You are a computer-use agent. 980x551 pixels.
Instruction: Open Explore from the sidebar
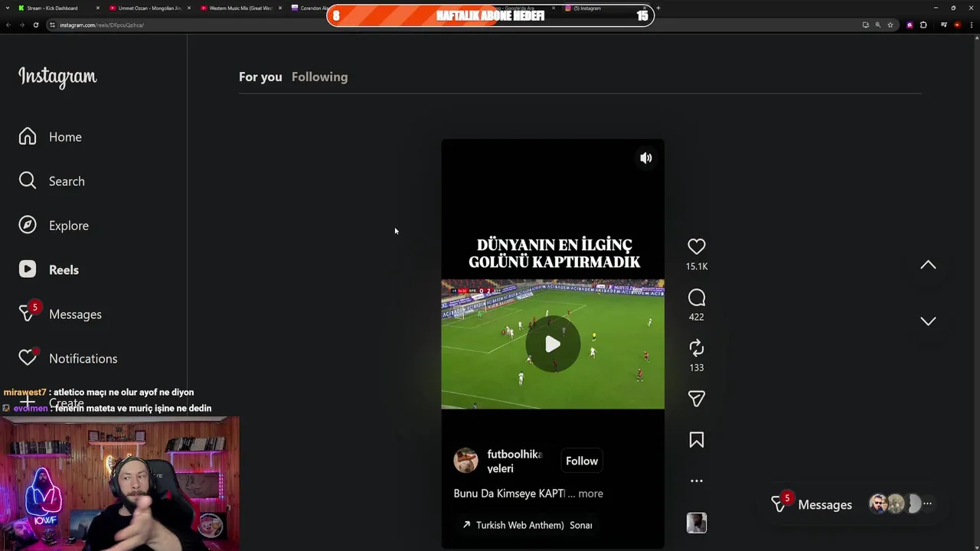(x=54, y=226)
